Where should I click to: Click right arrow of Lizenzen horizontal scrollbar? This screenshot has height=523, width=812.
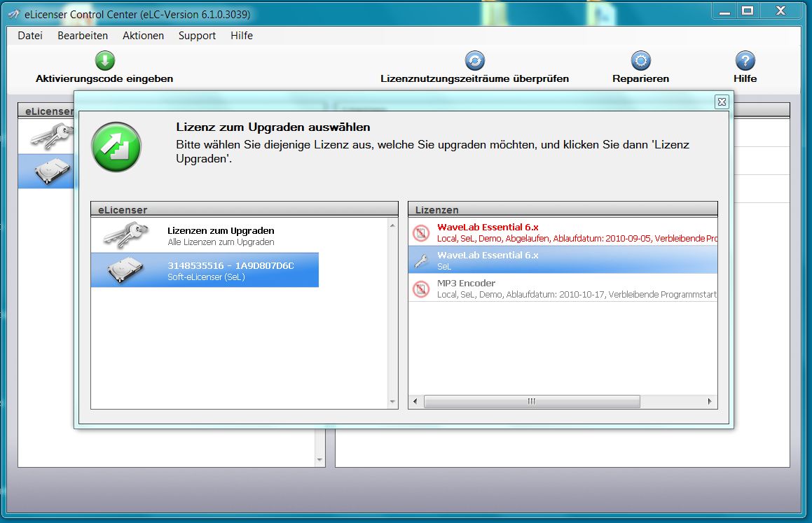point(710,401)
